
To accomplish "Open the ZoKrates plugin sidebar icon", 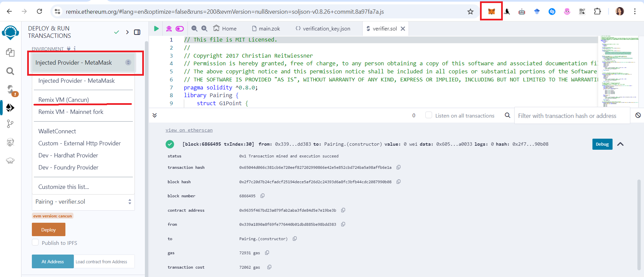I will click(x=10, y=142).
